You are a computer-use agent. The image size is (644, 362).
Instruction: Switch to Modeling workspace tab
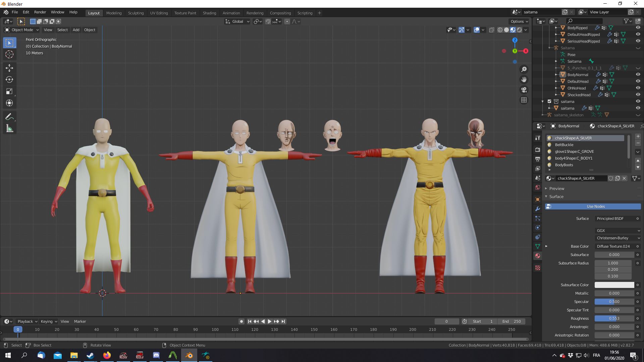point(114,13)
